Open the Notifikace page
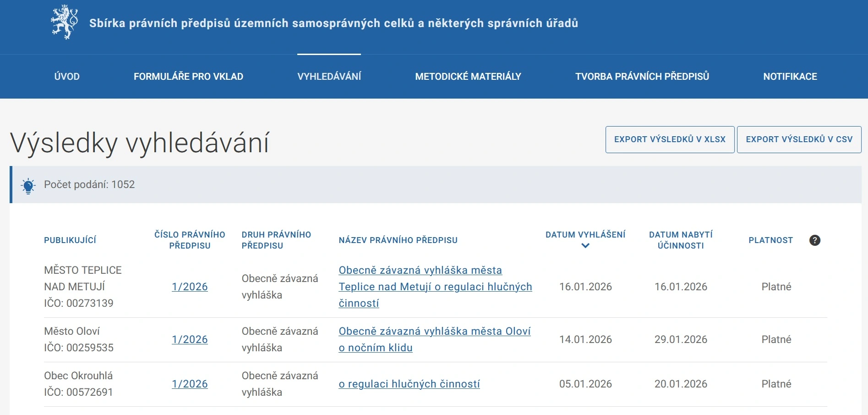The image size is (868, 415). click(x=790, y=77)
